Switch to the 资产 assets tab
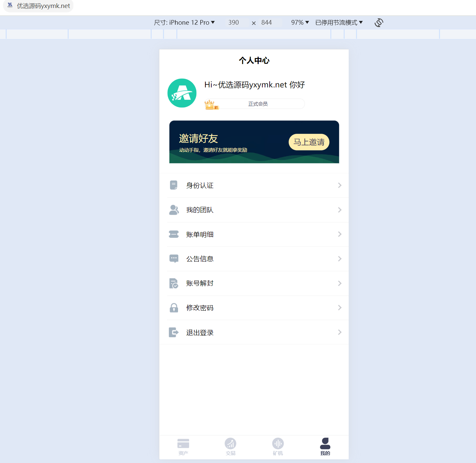This screenshot has width=476, height=463. coord(183,447)
